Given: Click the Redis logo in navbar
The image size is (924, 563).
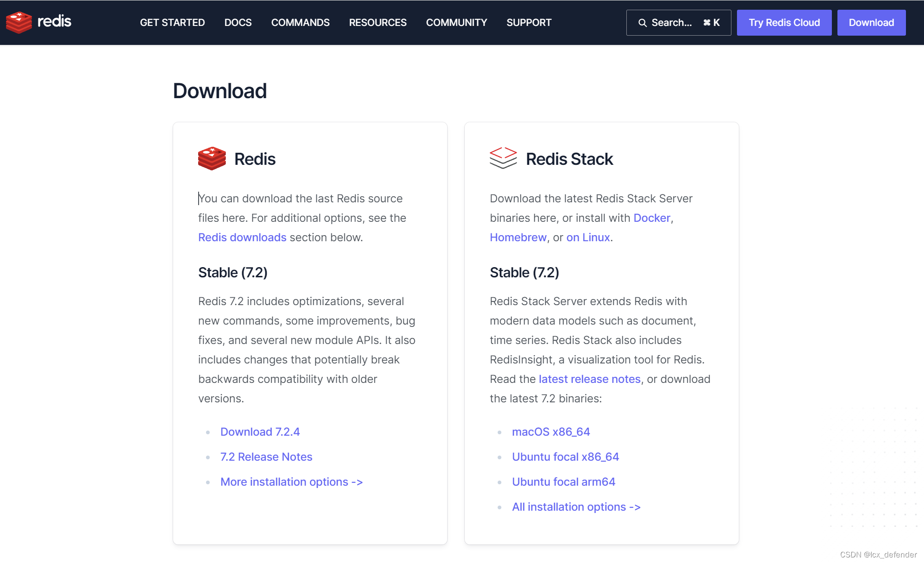Looking at the screenshot, I should coord(38,22).
